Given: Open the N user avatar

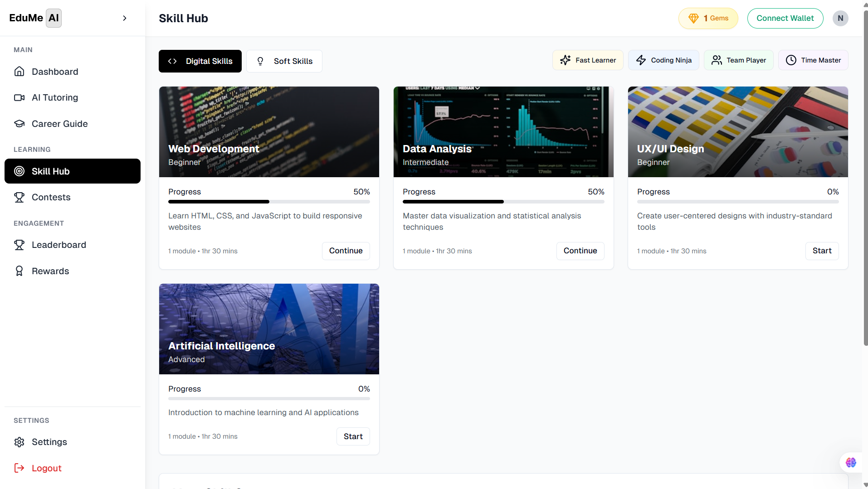Looking at the screenshot, I should pyautogui.click(x=840, y=18).
